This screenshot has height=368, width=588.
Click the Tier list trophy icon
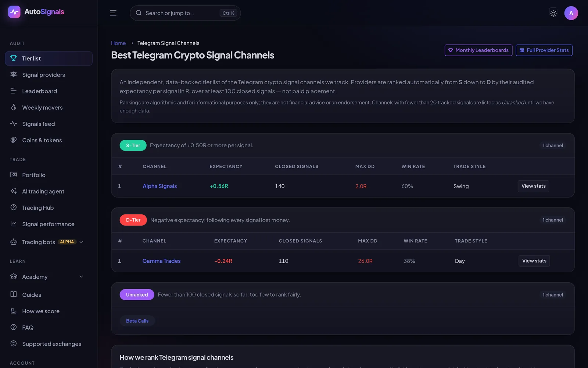click(14, 58)
